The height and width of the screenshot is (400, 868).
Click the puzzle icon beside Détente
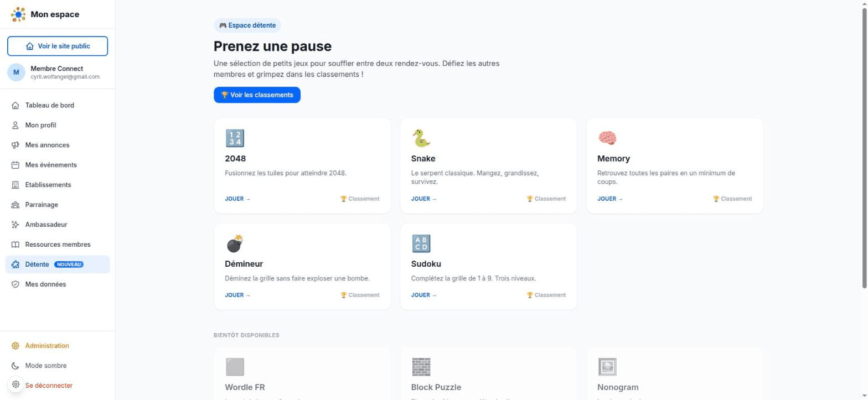(x=15, y=264)
